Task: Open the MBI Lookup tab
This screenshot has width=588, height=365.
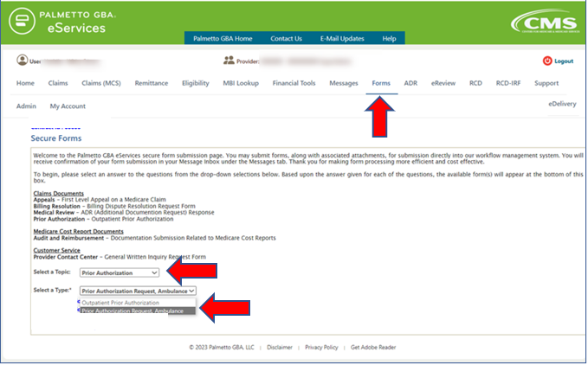Action: coord(241,83)
